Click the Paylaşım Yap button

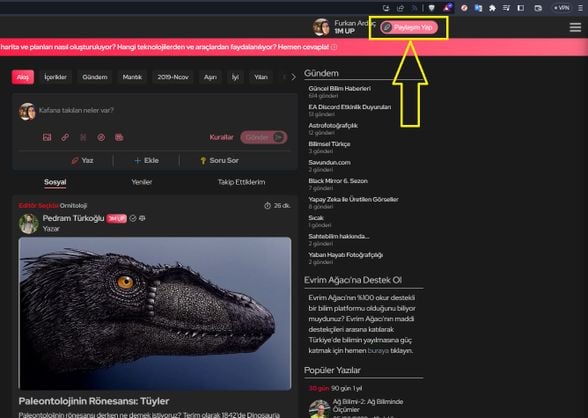tap(409, 27)
